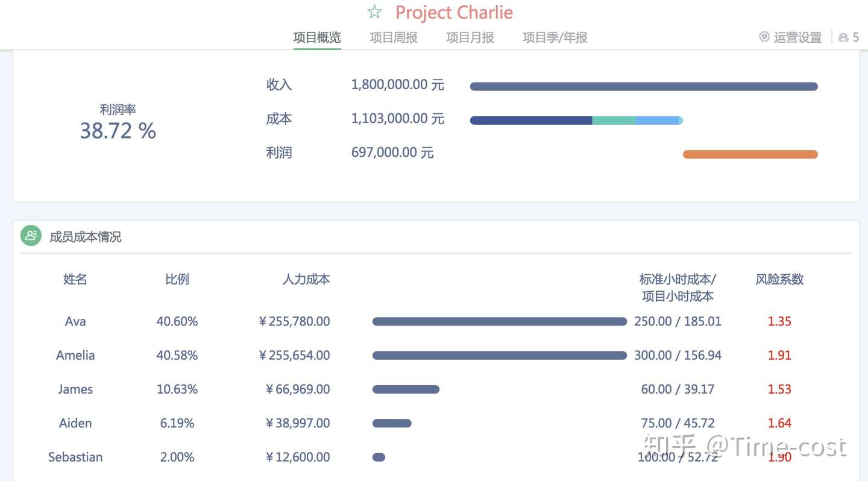
Task: Click the teal cost bar segment
Action: click(x=614, y=121)
